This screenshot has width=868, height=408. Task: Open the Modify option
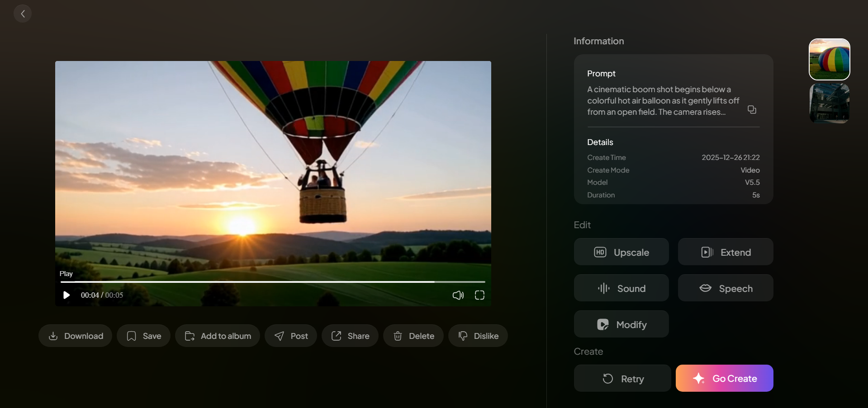point(621,324)
